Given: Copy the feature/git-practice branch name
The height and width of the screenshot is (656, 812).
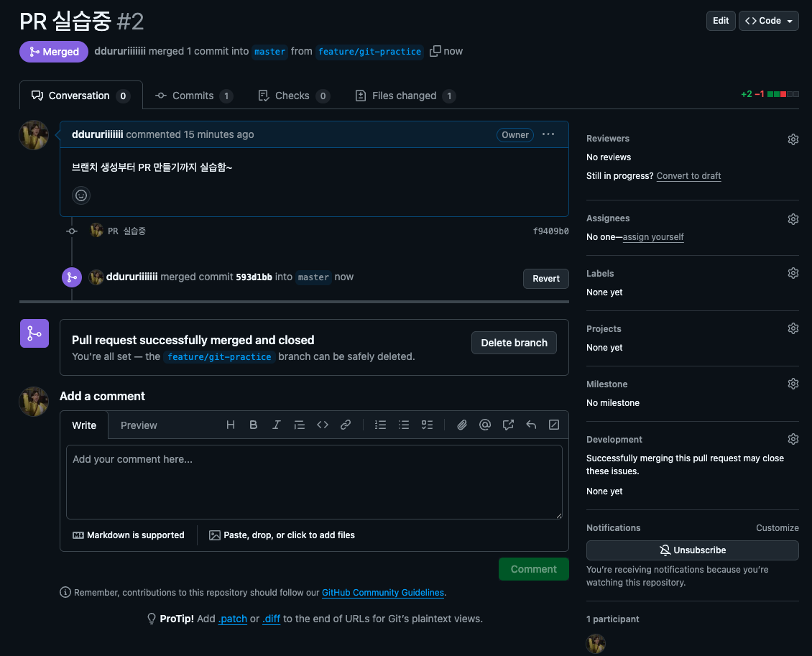Looking at the screenshot, I should point(435,51).
